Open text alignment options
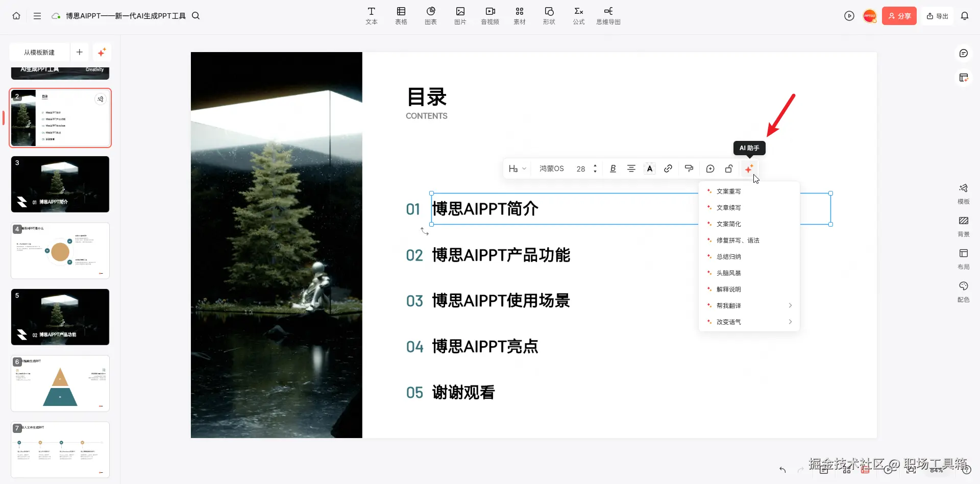Viewport: 980px width, 484px height. pos(631,168)
